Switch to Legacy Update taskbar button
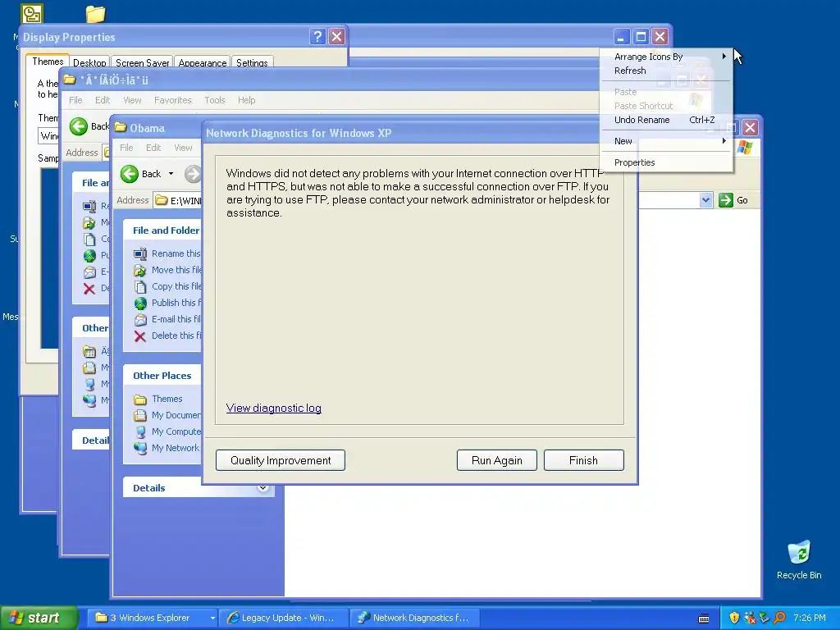The image size is (840, 630). coord(284,618)
